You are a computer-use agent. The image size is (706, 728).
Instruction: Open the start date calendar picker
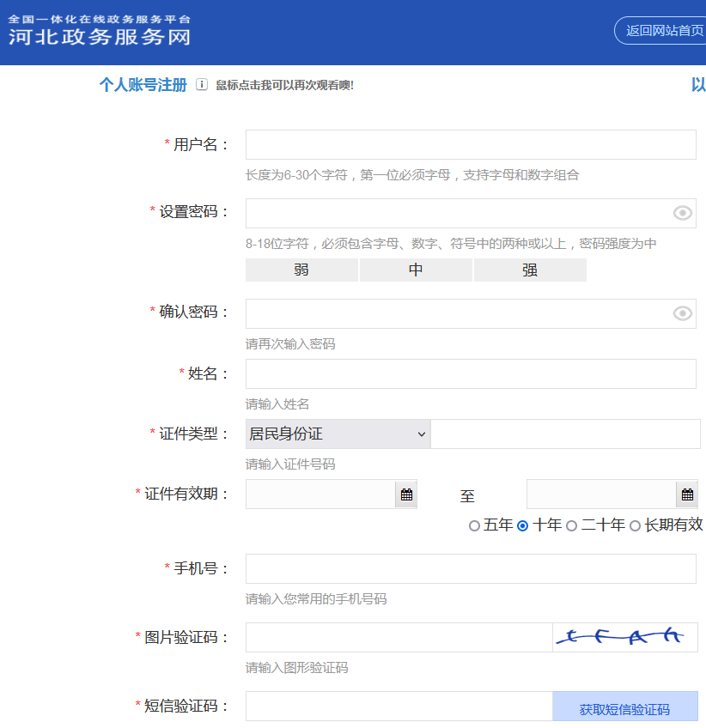(405, 494)
